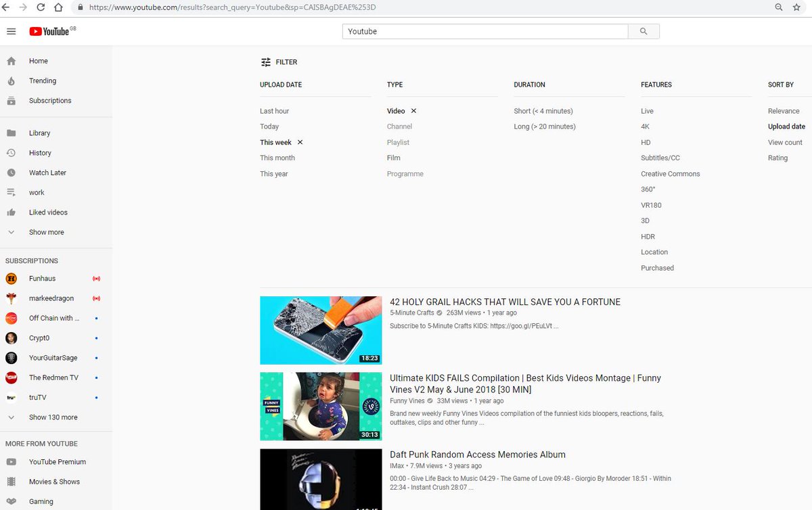The height and width of the screenshot is (510, 812).
Task: Enable the 360° feature filter
Action: click(648, 189)
